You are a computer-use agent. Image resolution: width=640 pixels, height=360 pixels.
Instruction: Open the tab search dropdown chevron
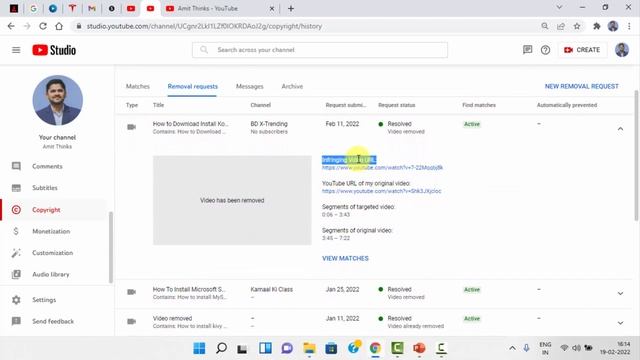point(559,7)
